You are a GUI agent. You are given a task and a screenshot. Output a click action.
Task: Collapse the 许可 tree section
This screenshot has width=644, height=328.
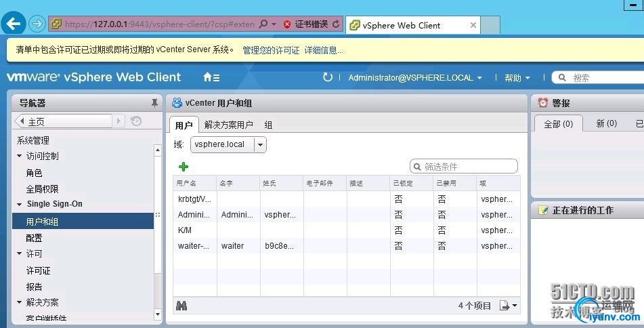click(20, 253)
